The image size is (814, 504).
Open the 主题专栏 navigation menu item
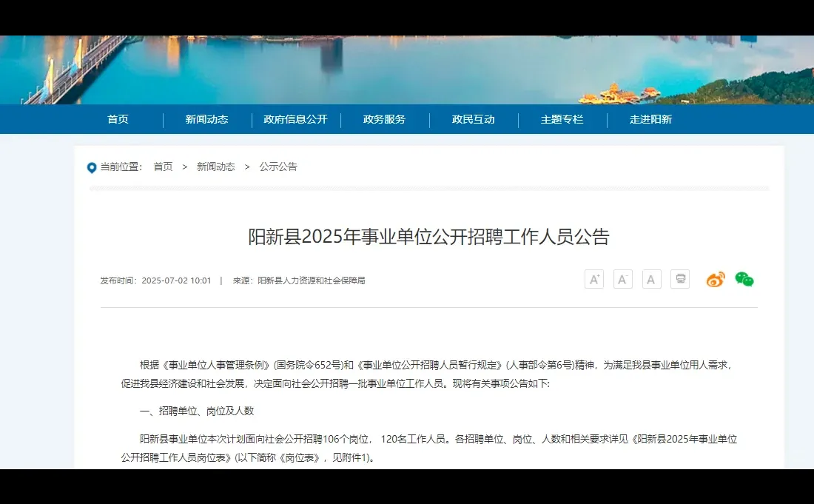563,119
